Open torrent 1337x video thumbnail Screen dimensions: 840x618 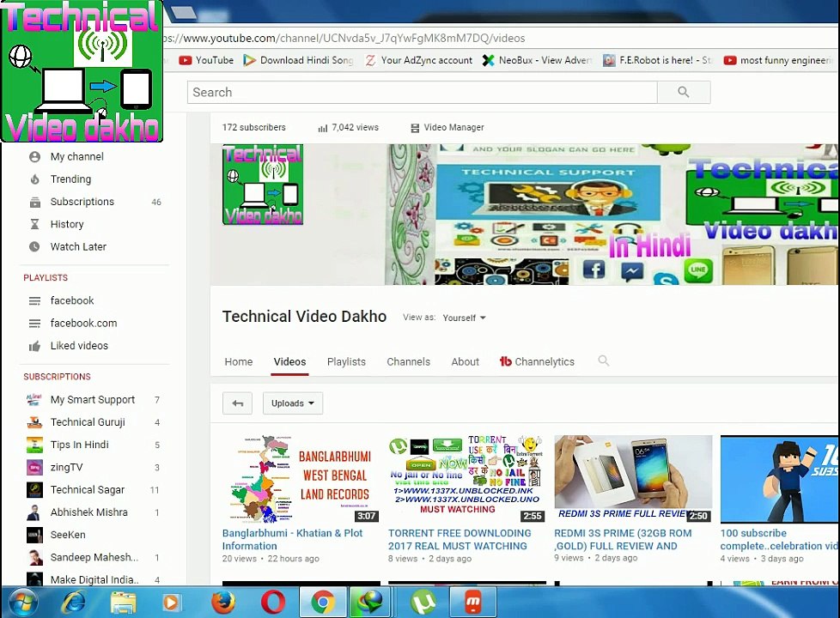click(467, 479)
